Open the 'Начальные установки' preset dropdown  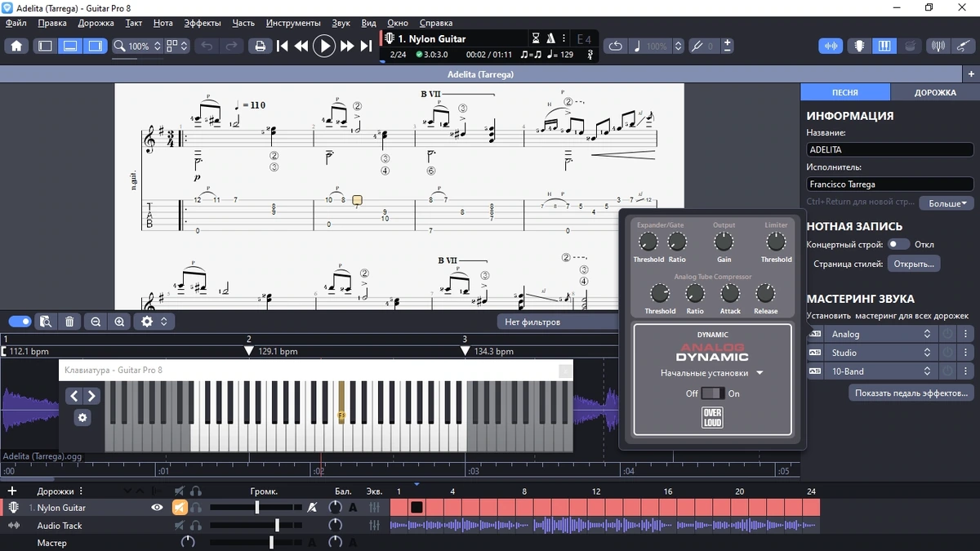tap(712, 373)
